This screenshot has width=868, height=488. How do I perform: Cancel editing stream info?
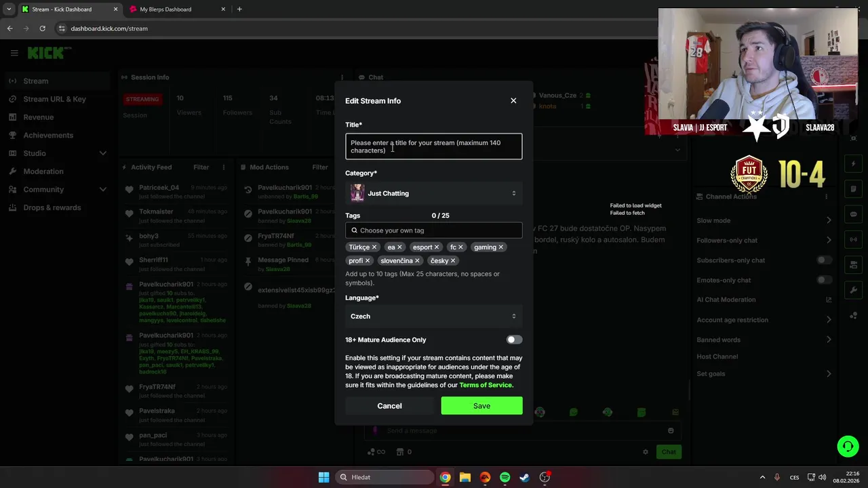pos(389,406)
